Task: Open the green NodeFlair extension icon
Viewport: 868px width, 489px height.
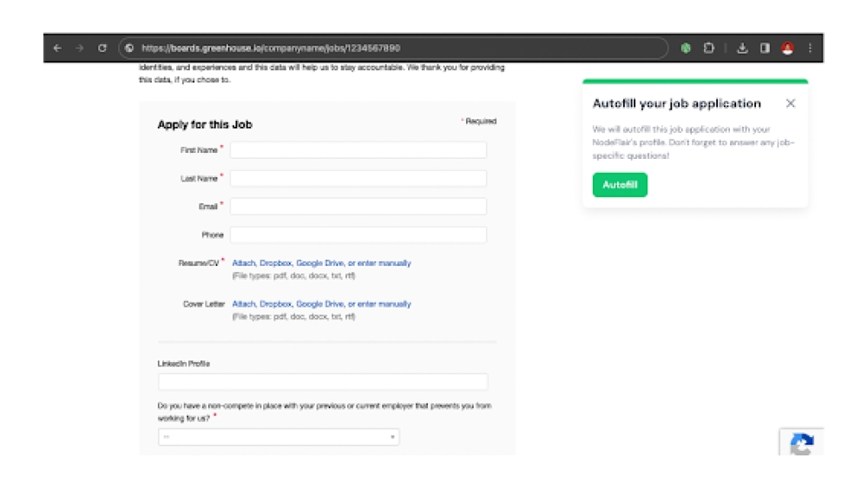Action: click(x=686, y=48)
